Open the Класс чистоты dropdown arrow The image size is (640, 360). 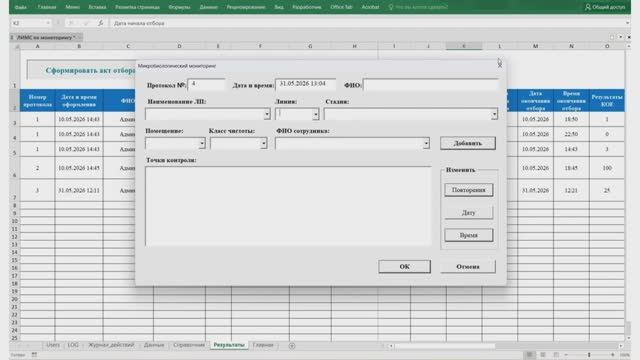click(263, 143)
